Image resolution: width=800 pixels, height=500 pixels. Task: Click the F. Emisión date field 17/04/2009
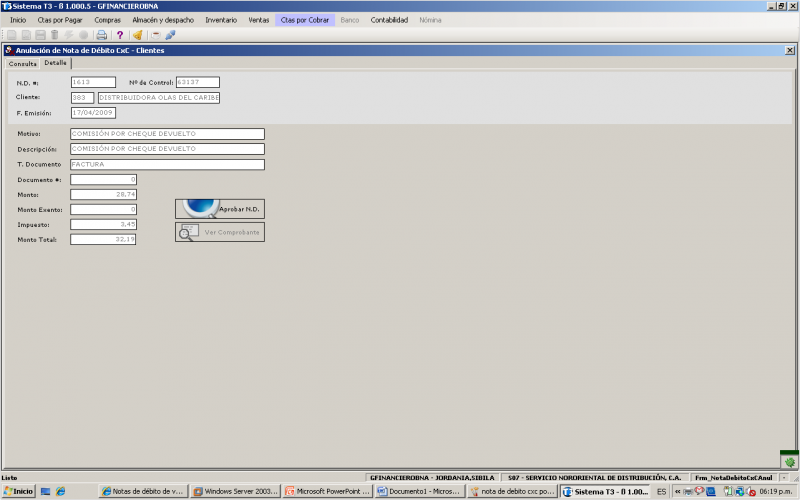(93, 113)
